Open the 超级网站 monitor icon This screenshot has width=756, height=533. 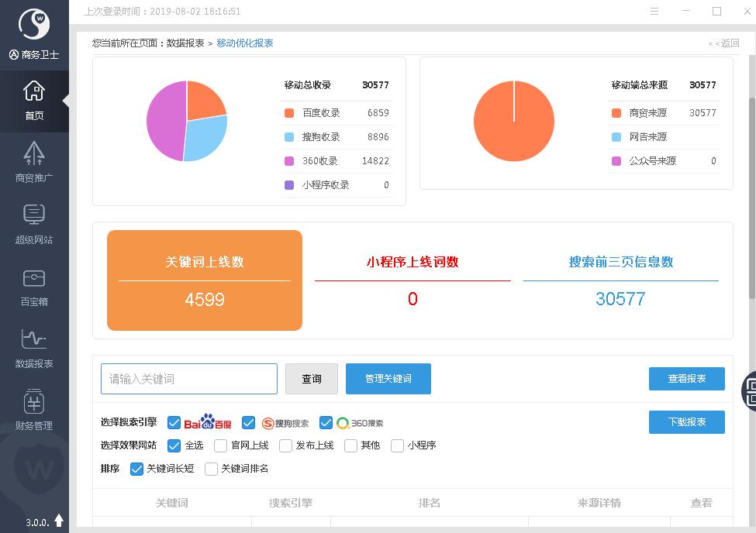point(34,215)
